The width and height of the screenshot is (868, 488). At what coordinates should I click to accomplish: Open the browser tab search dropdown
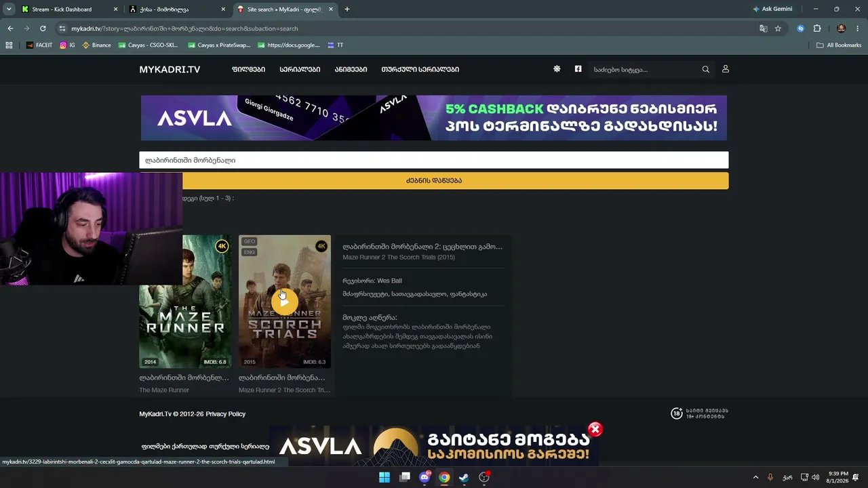(x=9, y=9)
